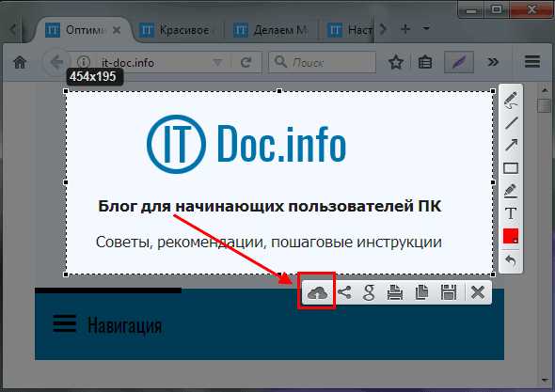Reload the current page
The height and width of the screenshot is (392, 555).
[246, 63]
